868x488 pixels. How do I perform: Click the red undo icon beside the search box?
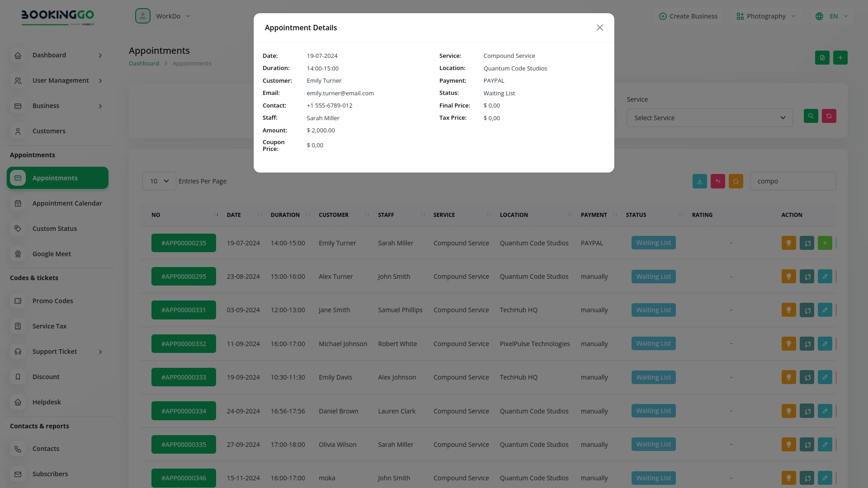(718, 181)
